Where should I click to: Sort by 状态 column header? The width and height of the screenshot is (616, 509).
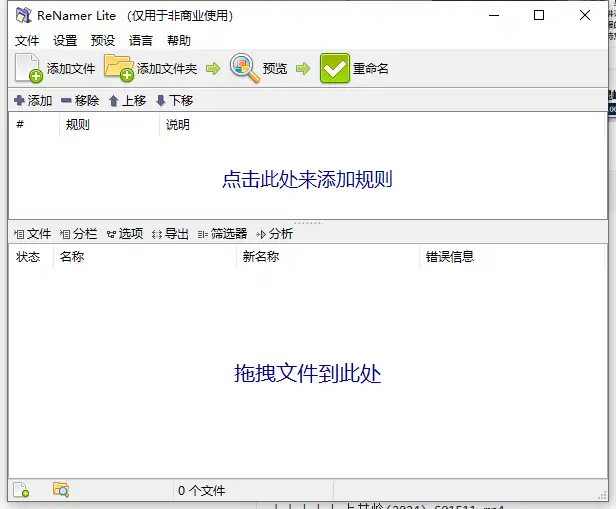(31, 256)
